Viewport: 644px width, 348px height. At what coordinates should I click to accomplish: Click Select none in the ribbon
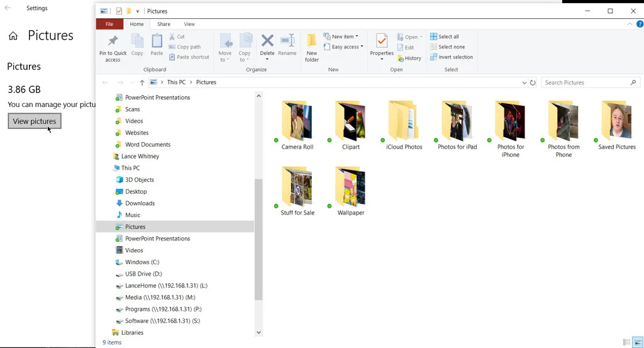point(448,47)
